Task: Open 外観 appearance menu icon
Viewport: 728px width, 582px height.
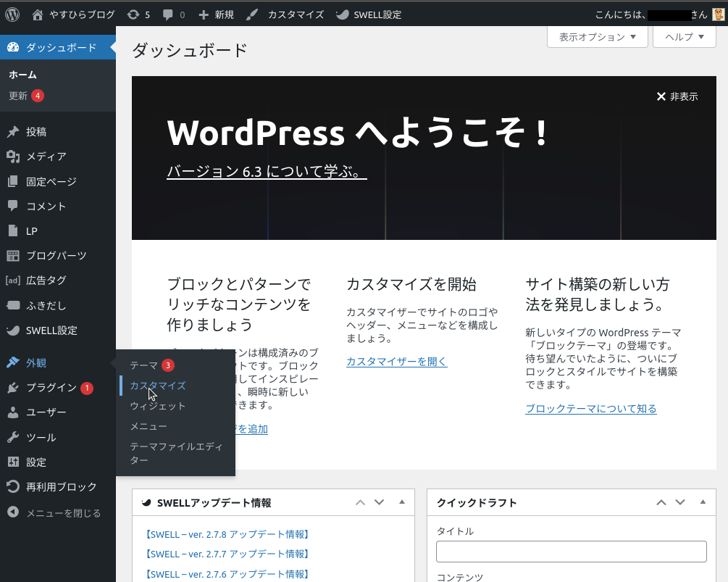Action: (x=13, y=362)
